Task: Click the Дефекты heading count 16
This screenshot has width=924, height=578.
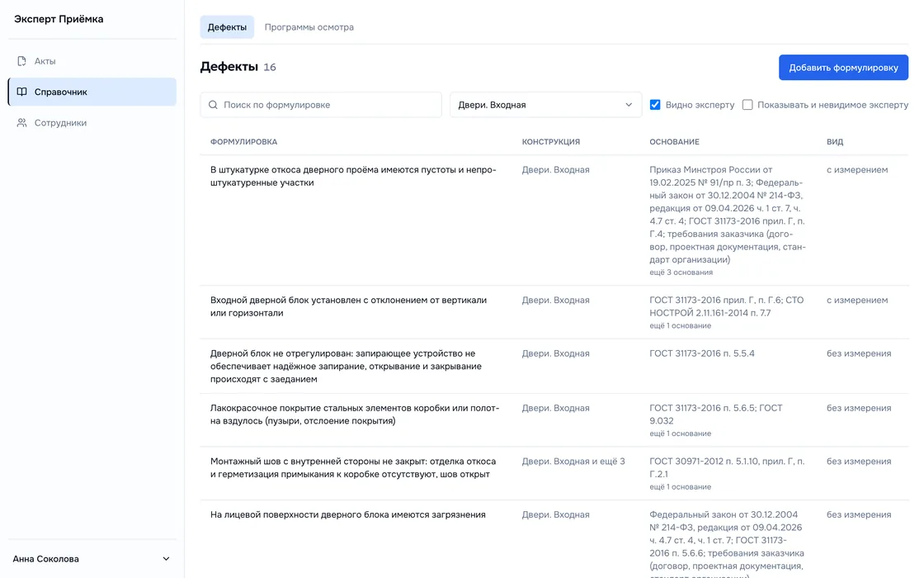Action: coord(269,67)
